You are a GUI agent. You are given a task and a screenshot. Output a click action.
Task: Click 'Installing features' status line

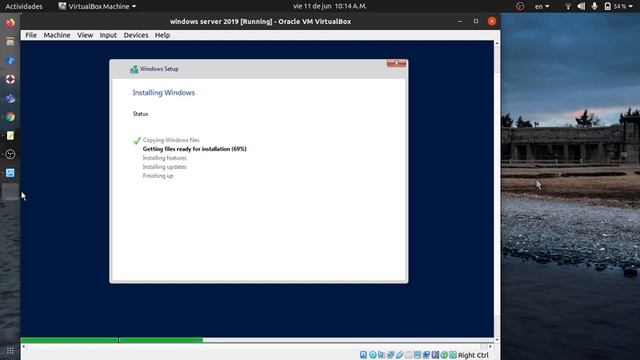164,158
